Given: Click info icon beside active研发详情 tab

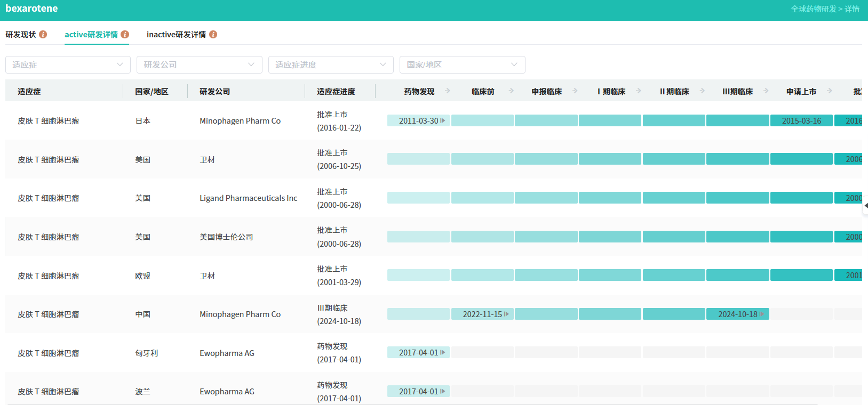Looking at the screenshot, I should (x=125, y=35).
